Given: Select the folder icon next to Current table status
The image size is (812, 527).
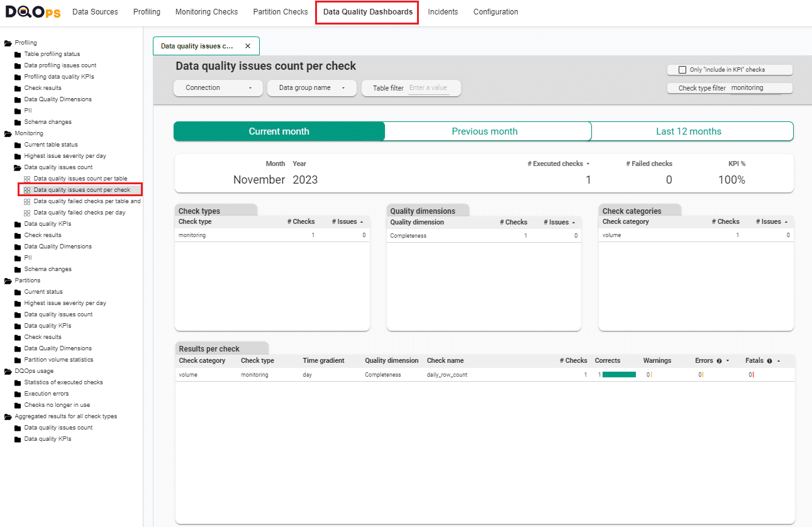Looking at the screenshot, I should tap(17, 144).
